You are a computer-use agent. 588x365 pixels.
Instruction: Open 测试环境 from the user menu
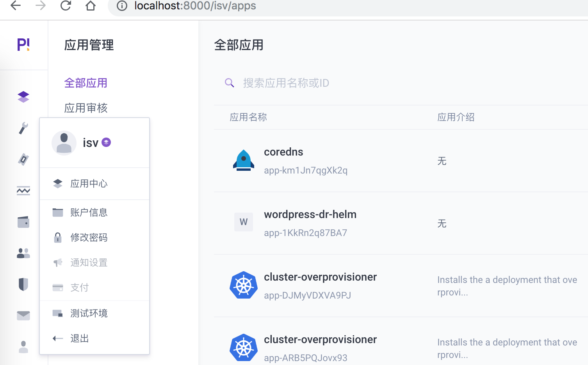coord(89,313)
